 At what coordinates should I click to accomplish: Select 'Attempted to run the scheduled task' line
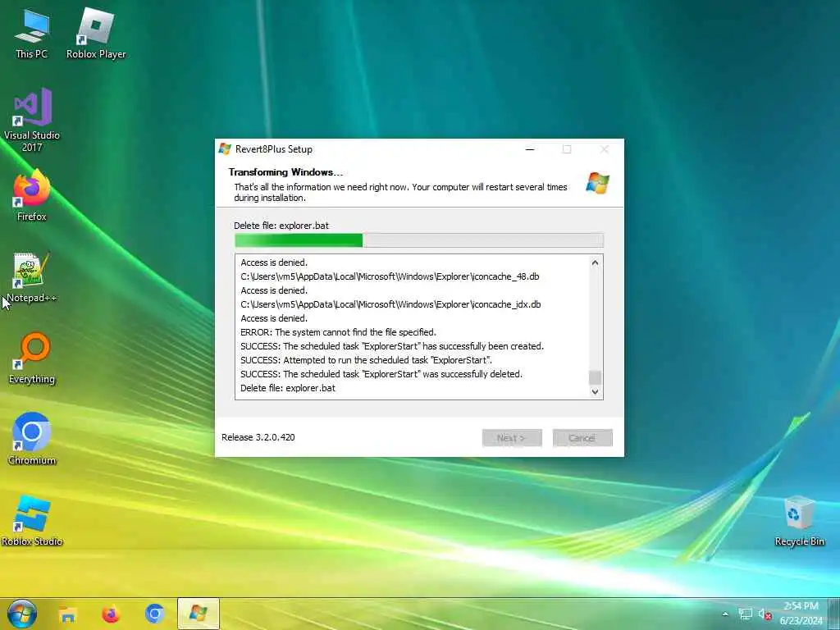pyautogui.click(x=366, y=360)
